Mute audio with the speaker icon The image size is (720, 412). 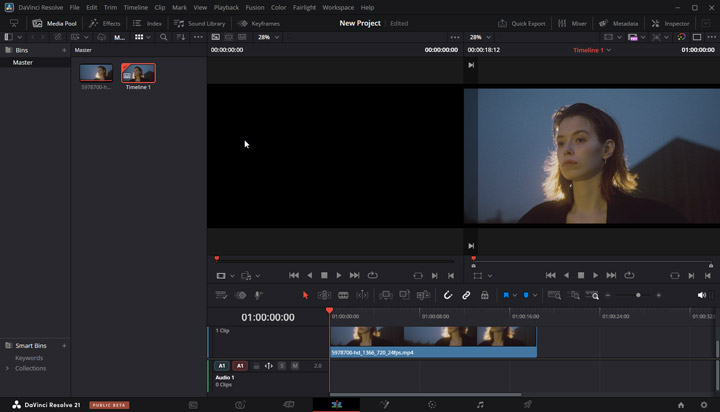click(702, 295)
